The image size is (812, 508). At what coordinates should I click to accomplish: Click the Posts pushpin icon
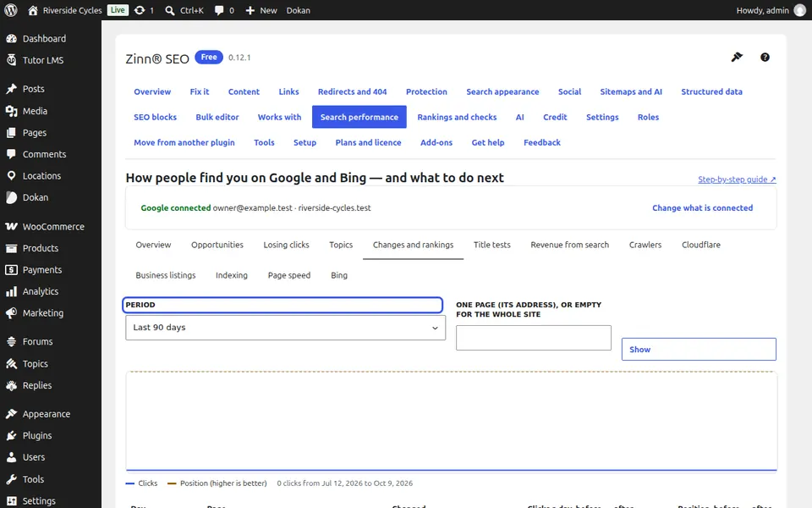tap(11, 89)
